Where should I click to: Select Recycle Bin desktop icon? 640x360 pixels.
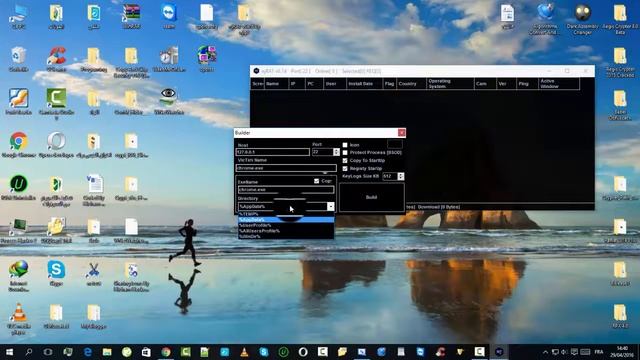pos(18,59)
